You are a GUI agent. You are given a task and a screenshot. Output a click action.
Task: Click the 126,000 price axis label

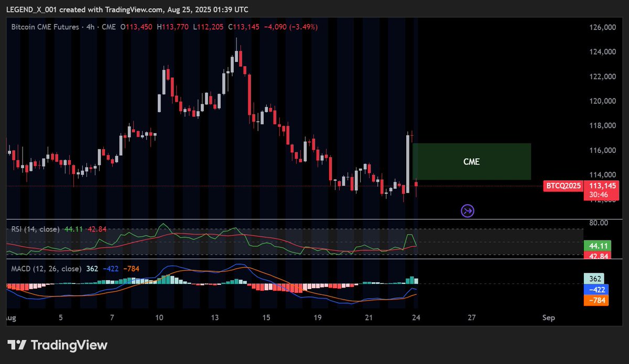(602, 27)
